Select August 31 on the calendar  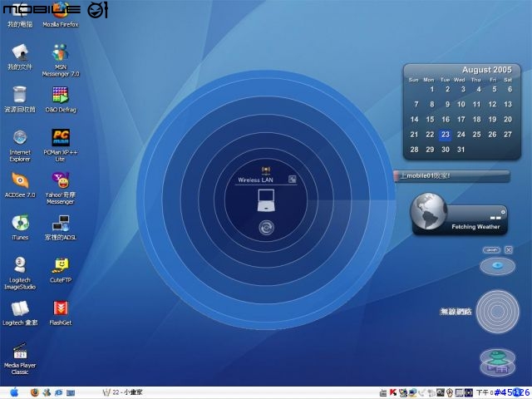click(x=461, y=150)
